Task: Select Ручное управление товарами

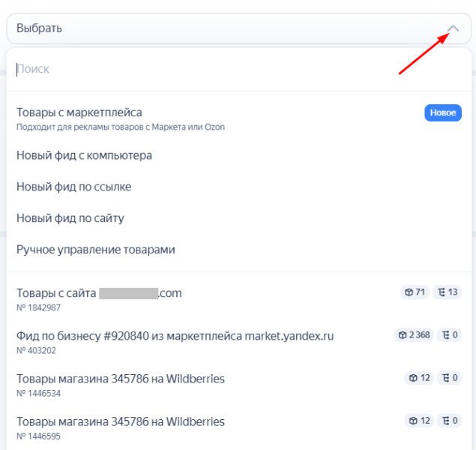Action: click(x=238, y=250)
